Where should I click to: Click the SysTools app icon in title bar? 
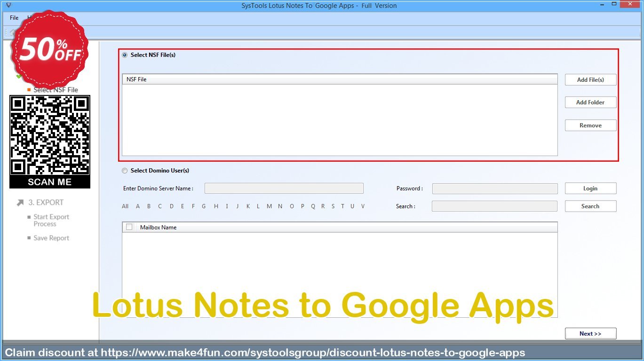8,5
